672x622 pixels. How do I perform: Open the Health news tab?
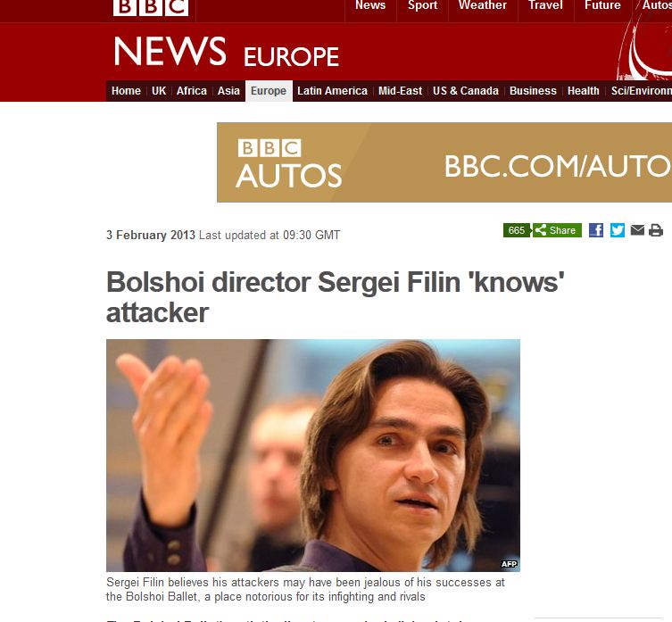tap(584, 91)
